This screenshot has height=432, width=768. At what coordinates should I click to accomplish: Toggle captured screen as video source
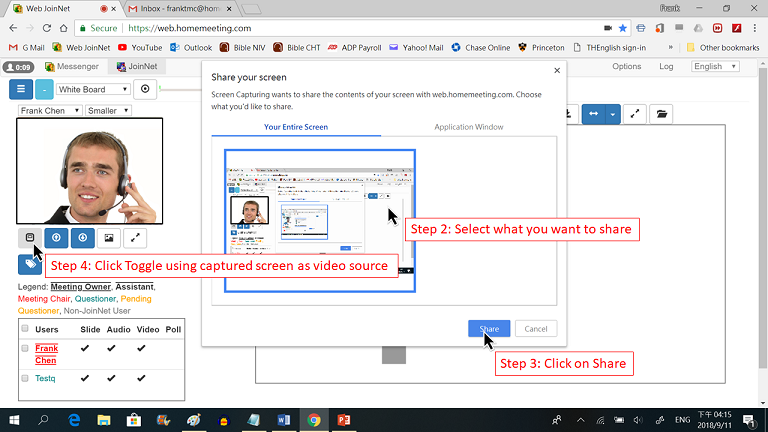tap(30, 238)
